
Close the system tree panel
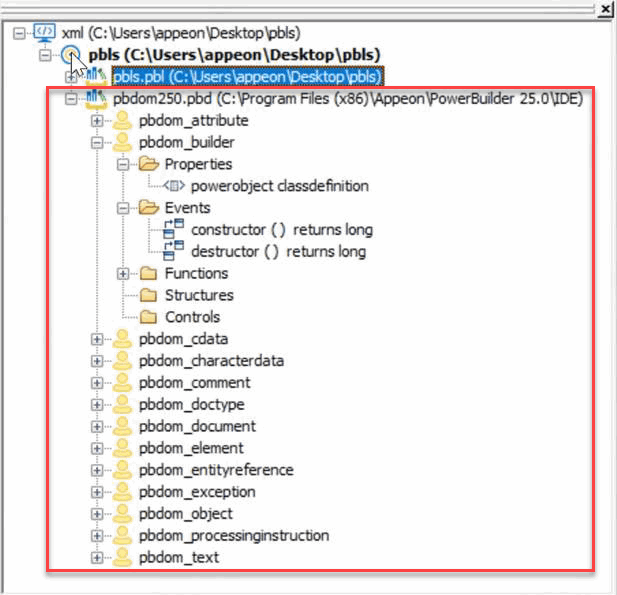pyautogui.click(x=605, y=9)
